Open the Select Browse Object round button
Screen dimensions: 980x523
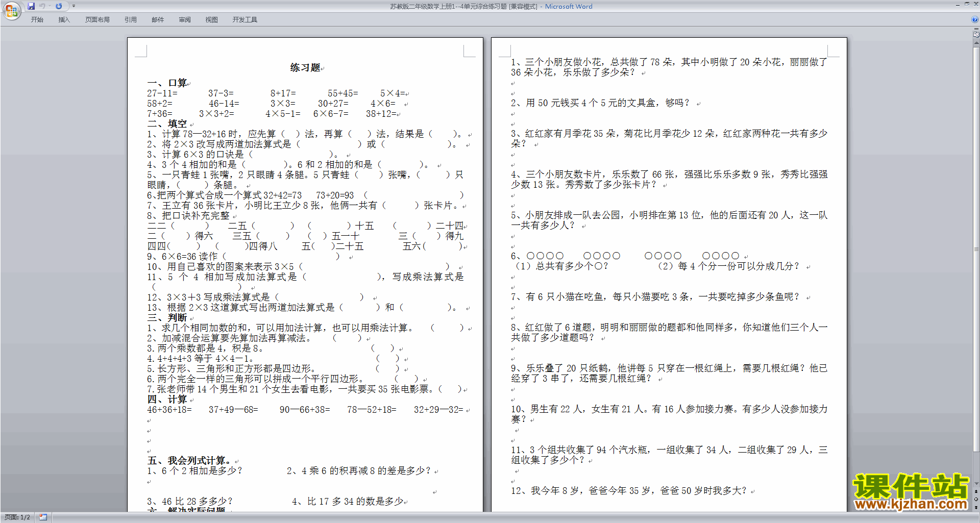tap(976, 499)
